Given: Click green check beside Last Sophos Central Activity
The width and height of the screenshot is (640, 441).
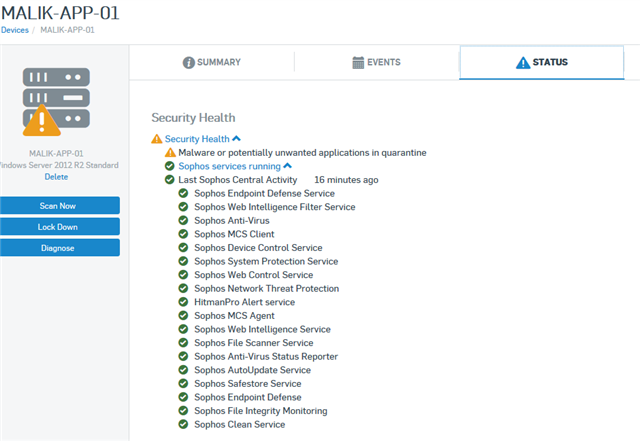Looking at the screenshot, I should point(169,180).
